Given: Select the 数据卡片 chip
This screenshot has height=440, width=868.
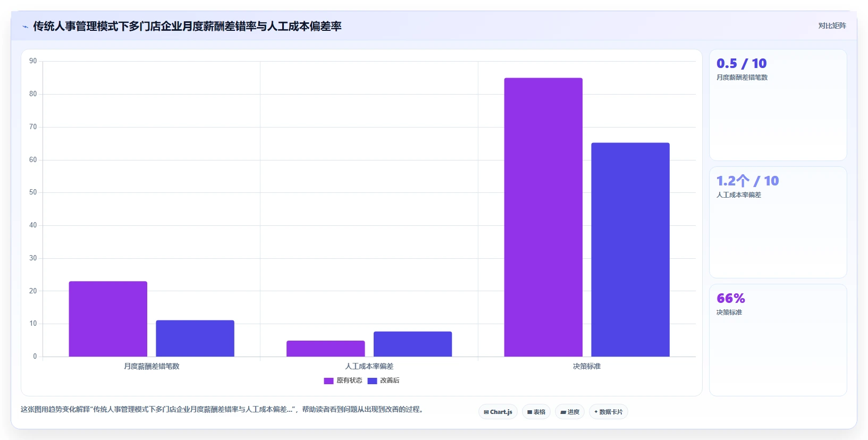Looking at the screenshot, I should click(609, 412).
